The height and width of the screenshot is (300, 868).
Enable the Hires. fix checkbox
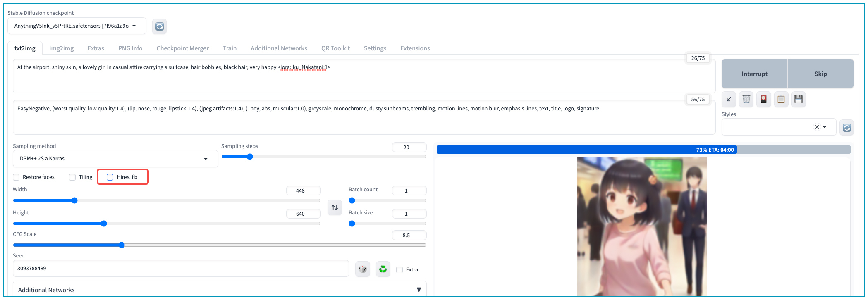[x=110, y=177]
